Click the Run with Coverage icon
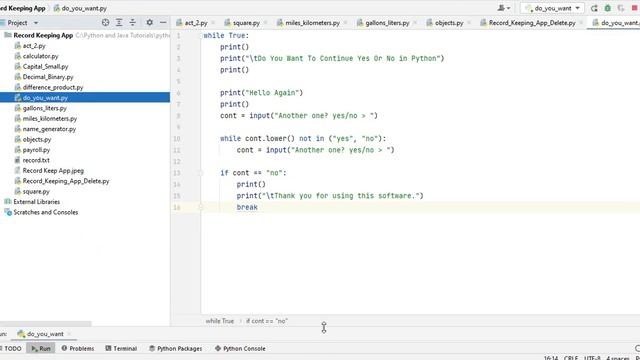640x360 pixels. (621, 8)
